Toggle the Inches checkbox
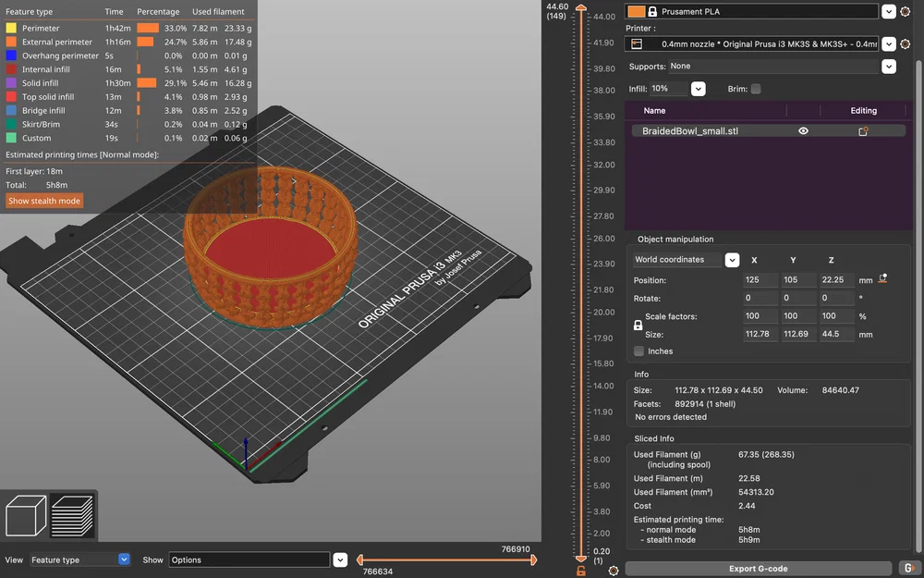This screenshot has height=578, width=924. [639, 351]
